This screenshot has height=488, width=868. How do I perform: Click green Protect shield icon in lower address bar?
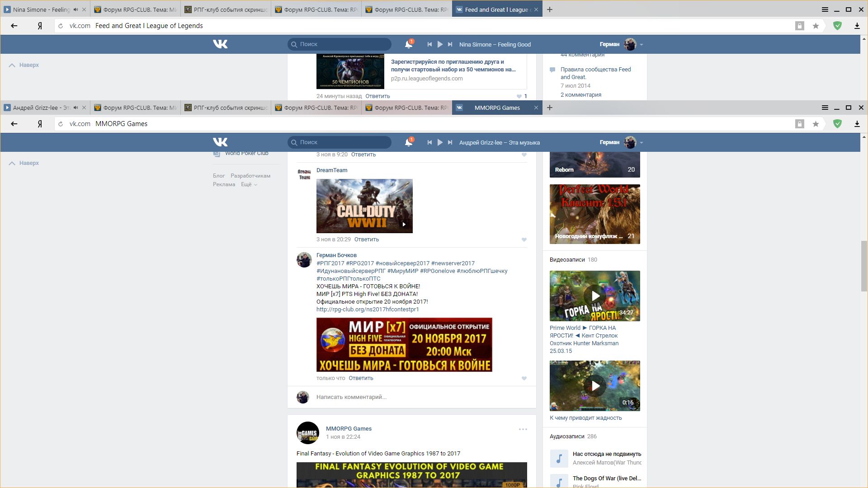(837, 124)
